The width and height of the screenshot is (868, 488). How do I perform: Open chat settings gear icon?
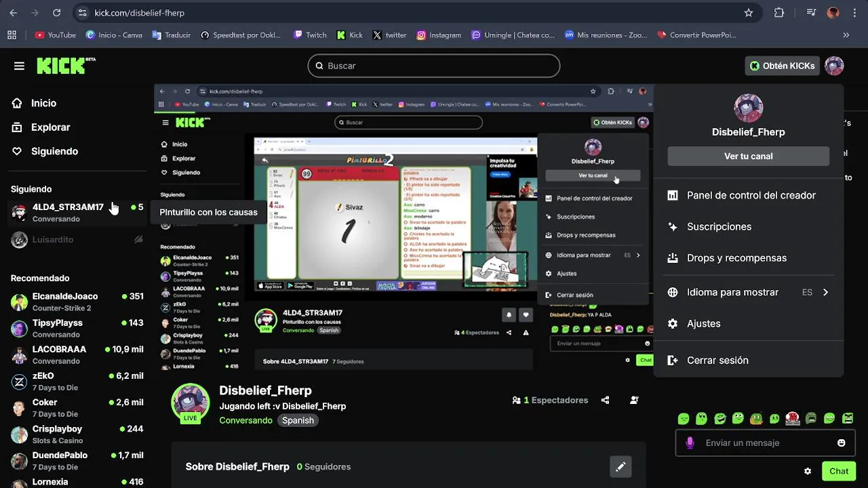(808, 471)
